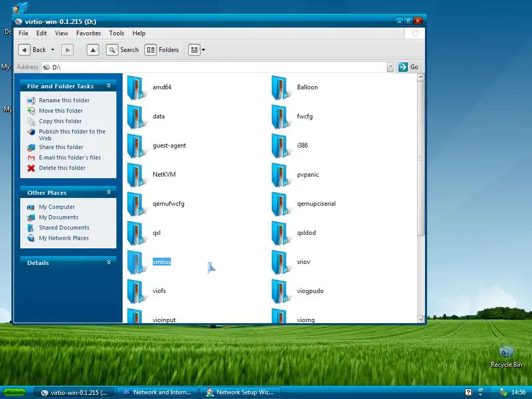Click Copy this folder

pyautogui.click(x=60, y=121)
